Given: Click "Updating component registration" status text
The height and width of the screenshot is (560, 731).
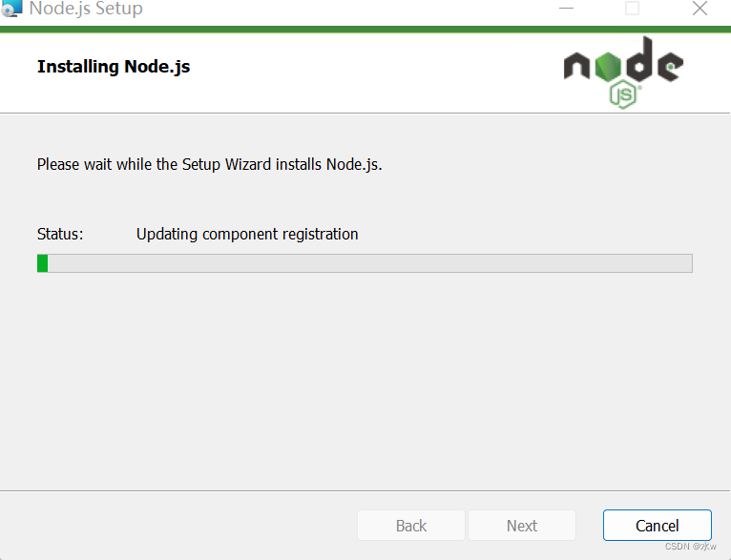Looking at the screenshot, I should tap(247, 234).
